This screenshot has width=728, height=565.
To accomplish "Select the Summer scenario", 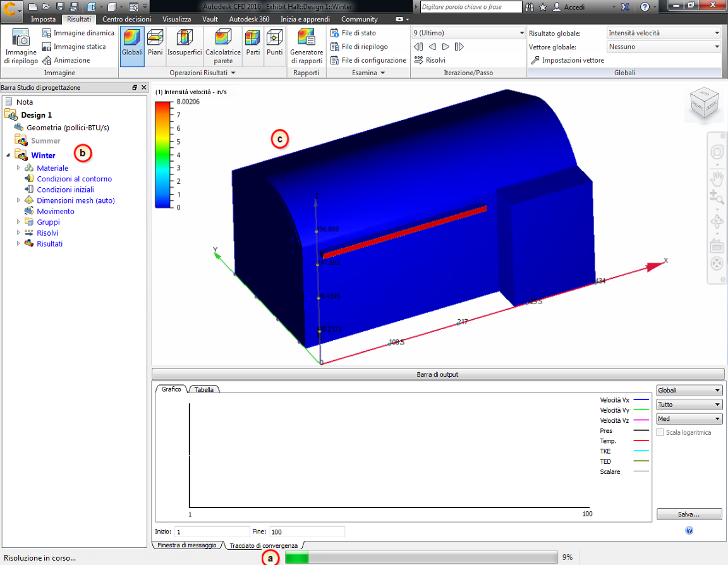I will coord(45,141).
